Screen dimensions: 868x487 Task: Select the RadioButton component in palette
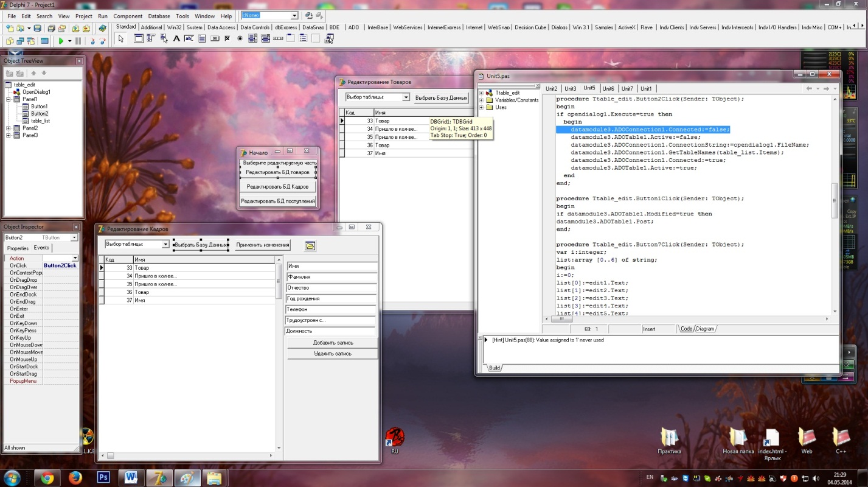[x=240, y=38]
